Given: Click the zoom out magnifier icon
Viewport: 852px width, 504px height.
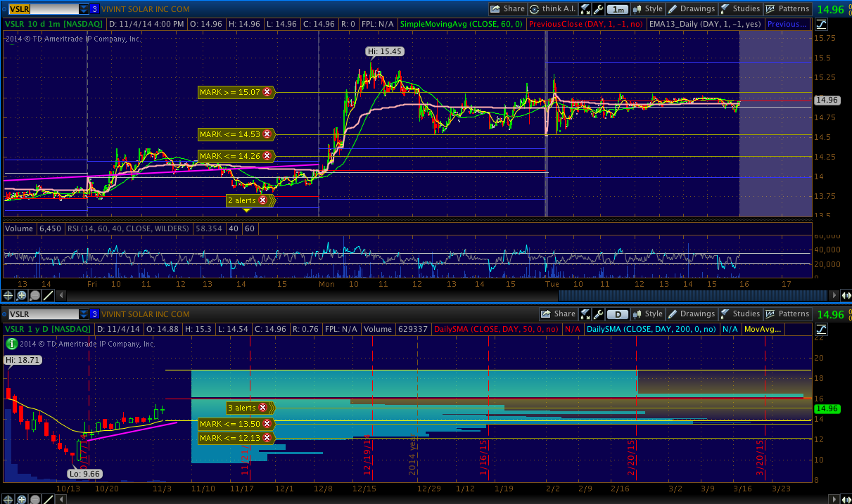Looking at the screenshot, I should point(34,296).
